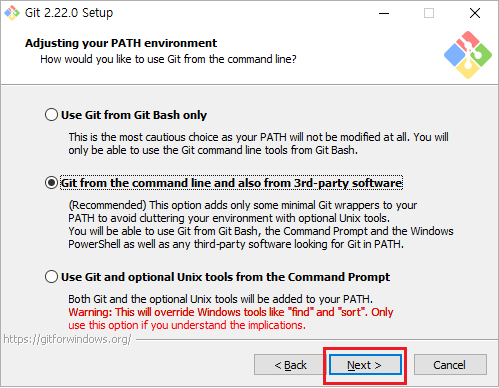Click the red warning text about overriding Windows tools
Viewport: 499px width, 388px height.
[231, 319]
